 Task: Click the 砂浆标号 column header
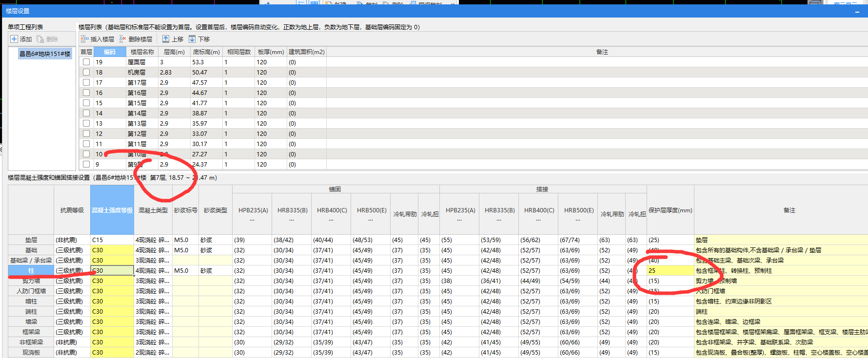(185, 210)
